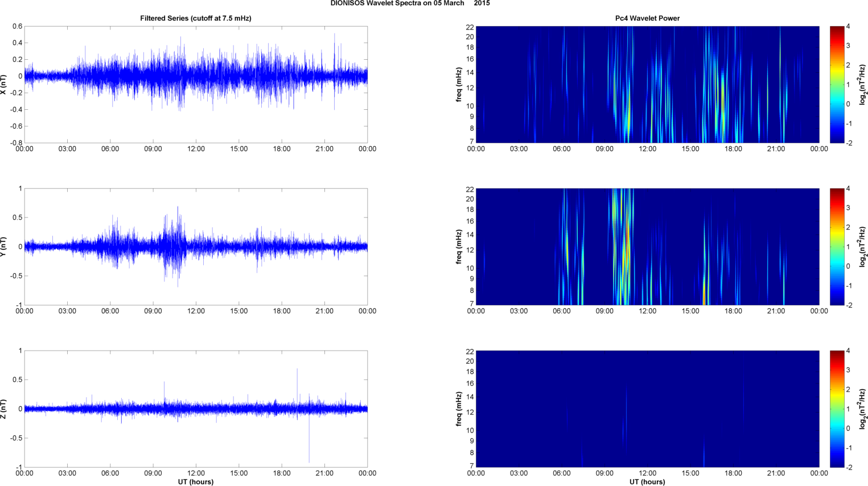Click the "21:00" tick under the bottom spectrogram
This screenshot has width=868, height=486.
coord(776,473)
